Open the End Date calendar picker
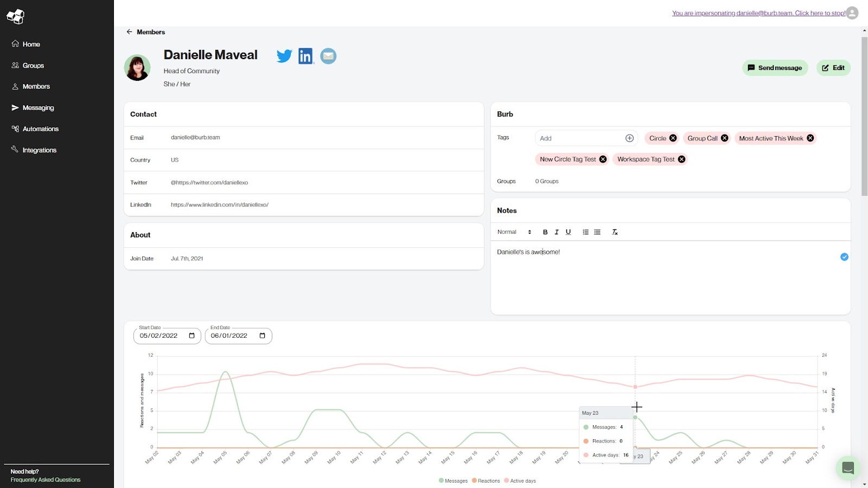The width and height of the screenshot is (868, 488). click(x=263, y=336)
